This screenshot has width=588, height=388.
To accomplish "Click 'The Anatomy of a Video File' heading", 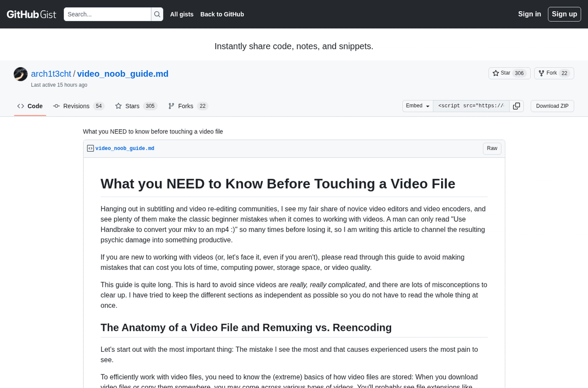I will (246, 327).
